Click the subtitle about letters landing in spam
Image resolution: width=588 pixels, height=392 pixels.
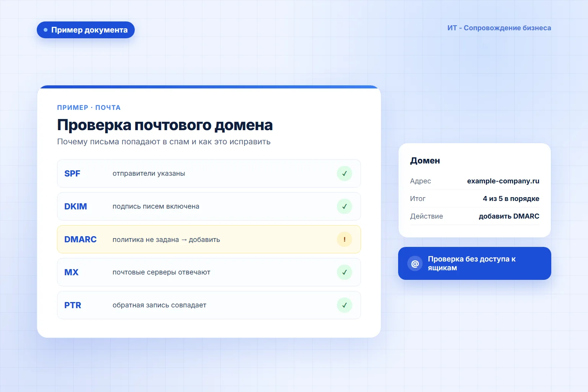164,142
